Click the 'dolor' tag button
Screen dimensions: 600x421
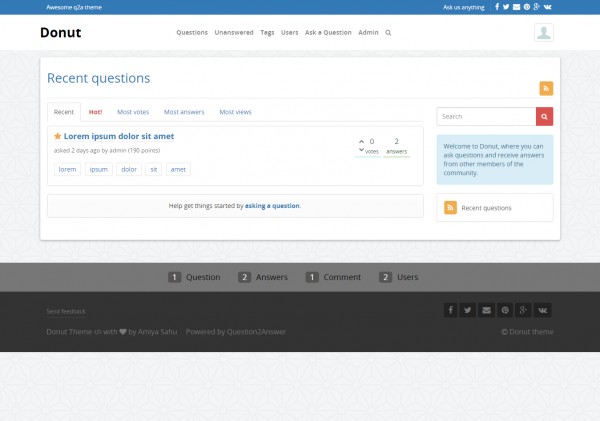(x=129, y=169)
